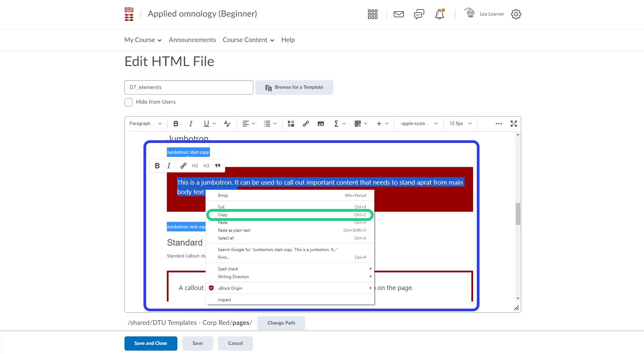Check the Hide from Users checkbox

click(x=129, y=102)
